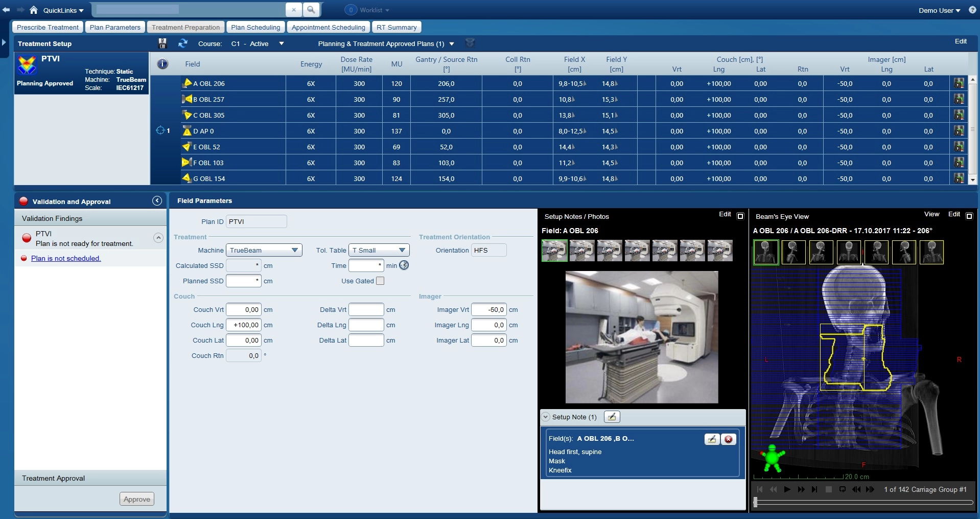Screen dimensions: 980x519
Task: Maximize the Beam's Eye View panel
Action: click(x=969, y=216)
